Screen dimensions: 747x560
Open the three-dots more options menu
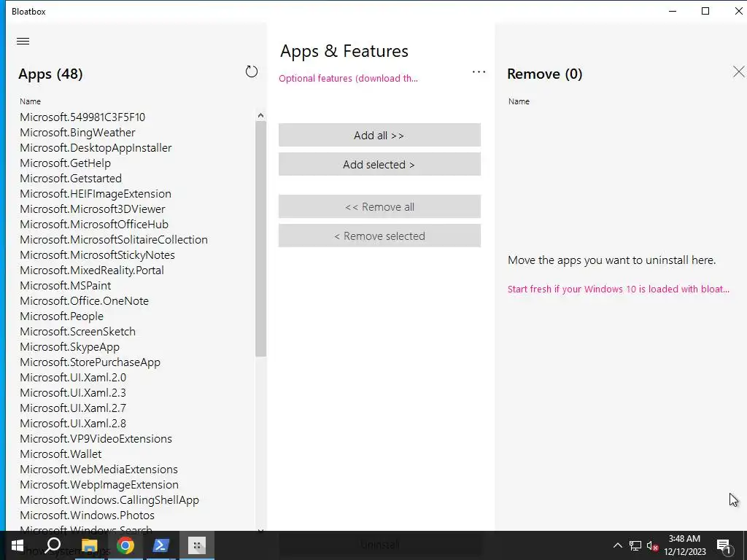tap(479, 72)
